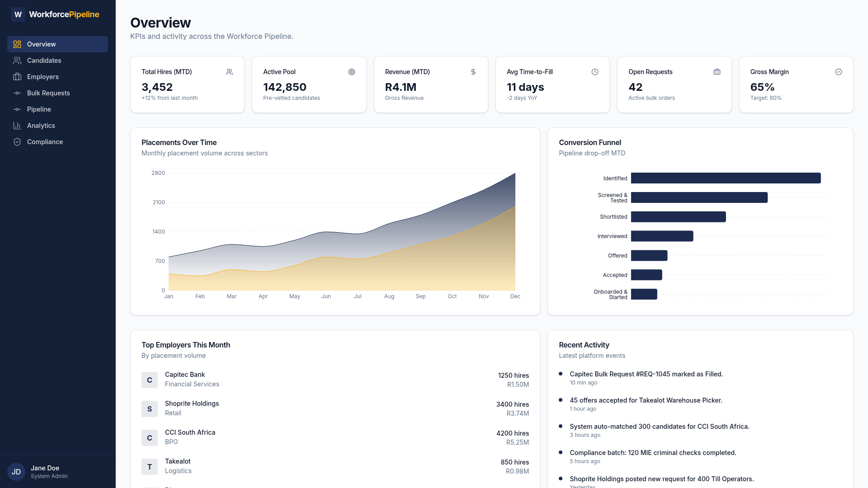Viewport: 868px width, 488px height.
Task: Click the 3400 hires figure
Action: [x=513, y=404]
